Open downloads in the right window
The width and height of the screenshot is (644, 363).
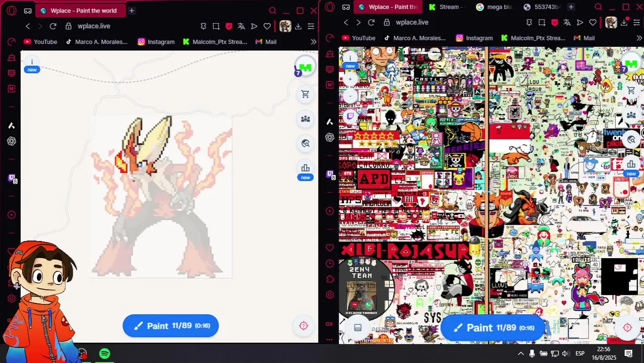[624, 23]
